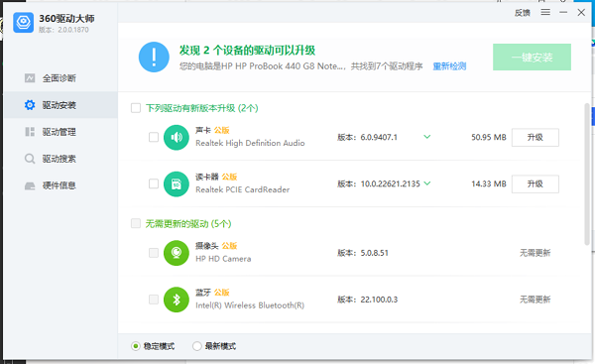Select the 稳定模式 radio button
The height and width of the screenshot is (364, 595).
tap(135, 346)
